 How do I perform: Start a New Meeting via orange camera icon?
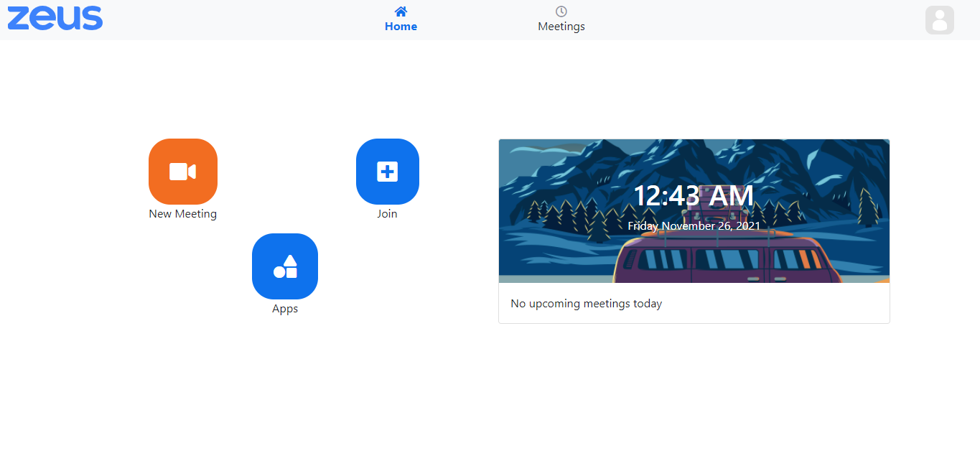[x=183, y=172]
